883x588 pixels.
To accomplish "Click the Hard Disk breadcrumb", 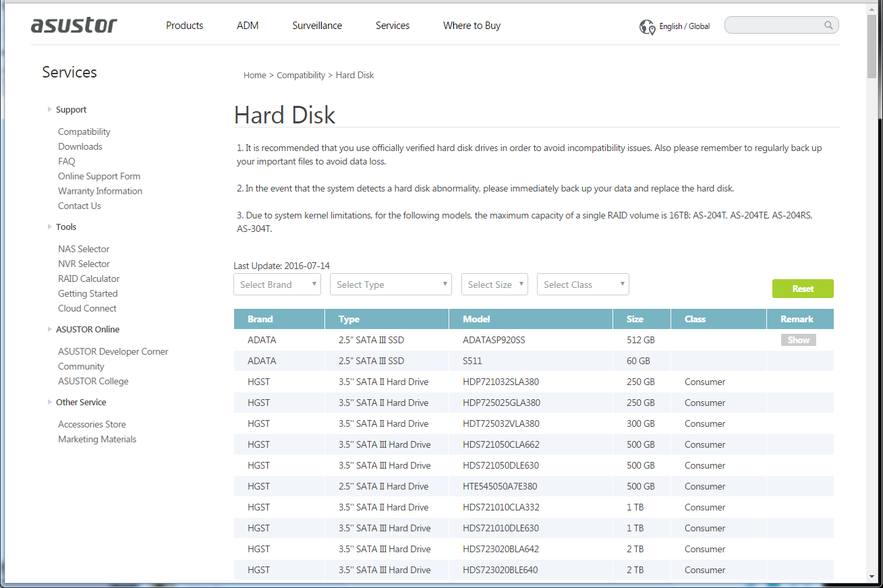I will click(355, 76).
